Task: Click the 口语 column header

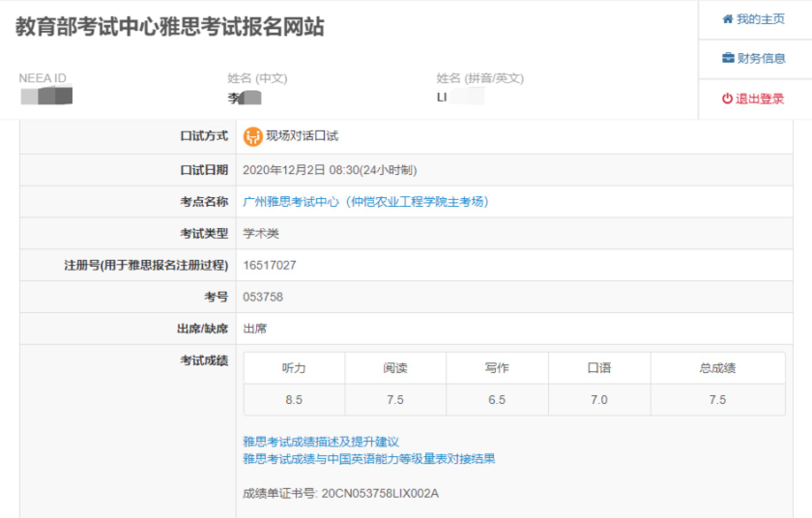Action: tap(599, 368)
